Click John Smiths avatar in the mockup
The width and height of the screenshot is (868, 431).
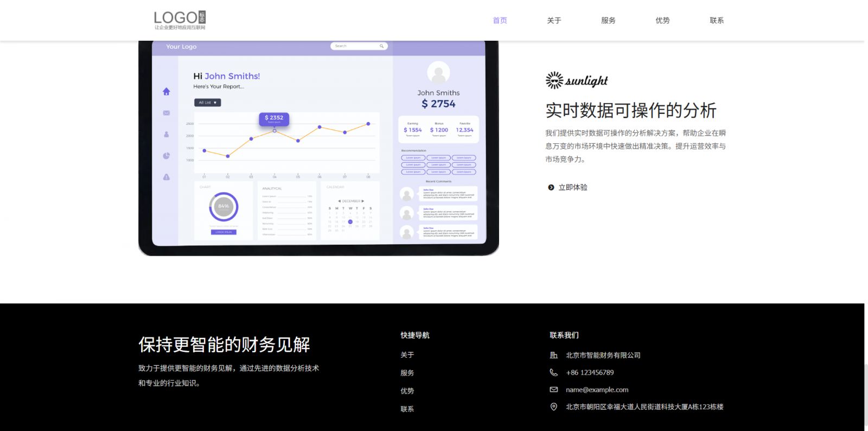pyautogui.click(x=438, y=73)
